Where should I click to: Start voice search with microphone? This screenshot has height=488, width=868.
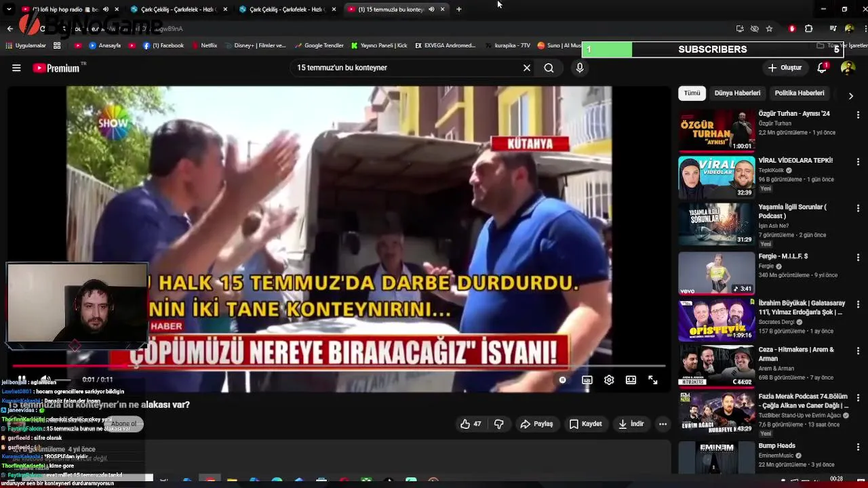579,68
